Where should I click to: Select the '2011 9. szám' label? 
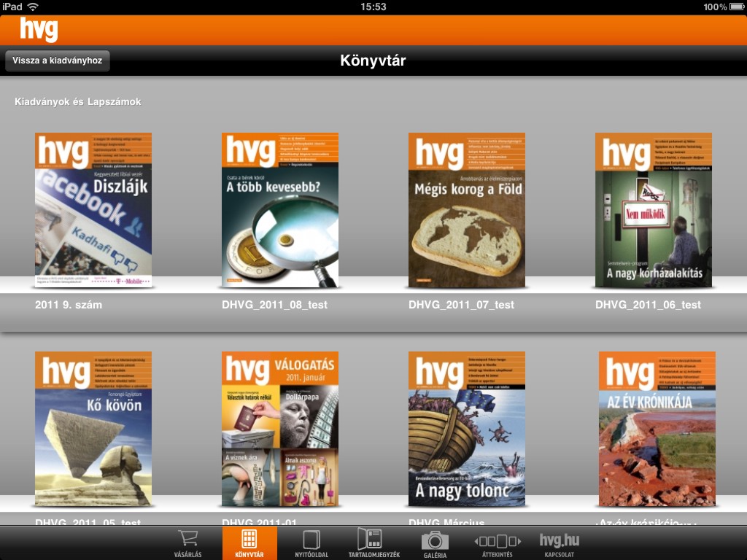pos(69,305)
